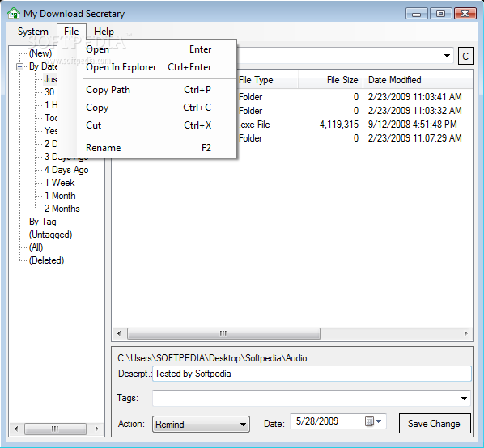The width and height of the screenshot is (484, 448).
Task: Maximize the My Download Secretary window
Action: click(440, 14)
